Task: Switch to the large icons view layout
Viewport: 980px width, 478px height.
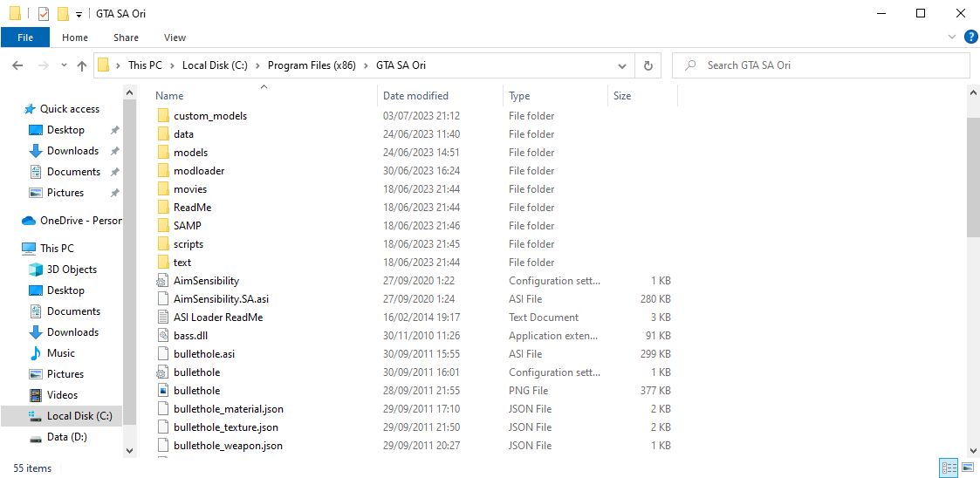Action: 968,468
